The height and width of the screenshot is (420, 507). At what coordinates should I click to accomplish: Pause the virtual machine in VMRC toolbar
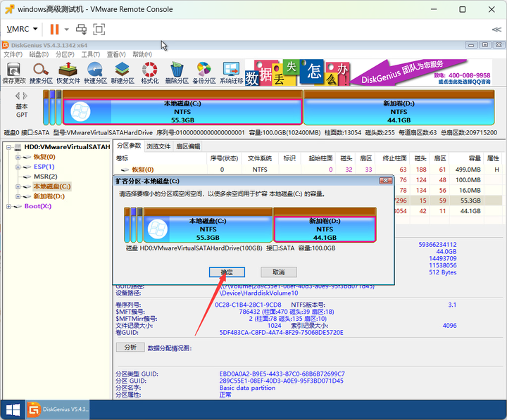click(54, 29)
